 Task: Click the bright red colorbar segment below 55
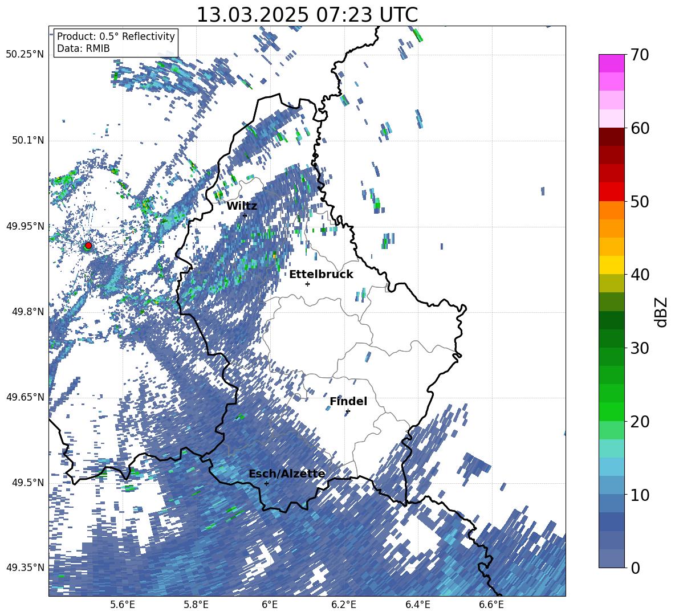click(611, 192)
